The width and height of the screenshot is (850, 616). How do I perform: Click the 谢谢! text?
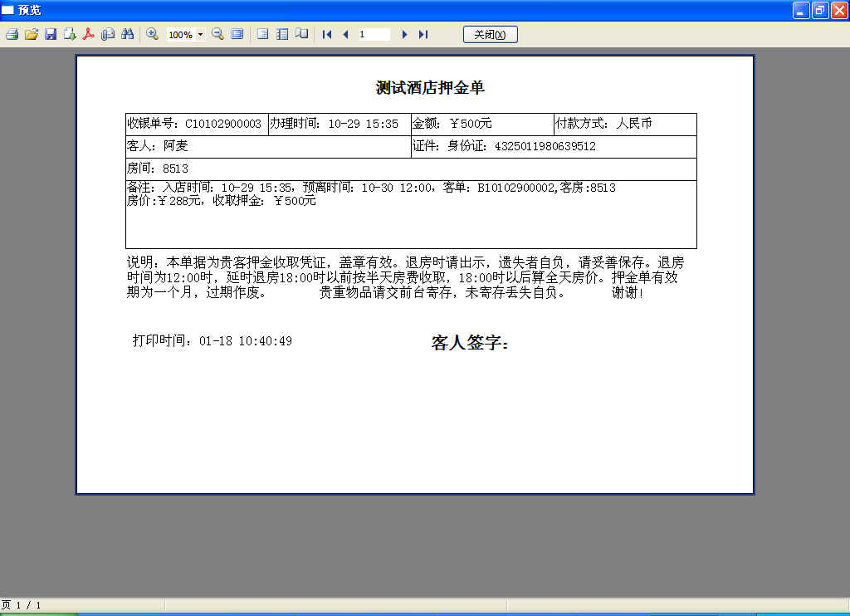(x=628, y=293)
